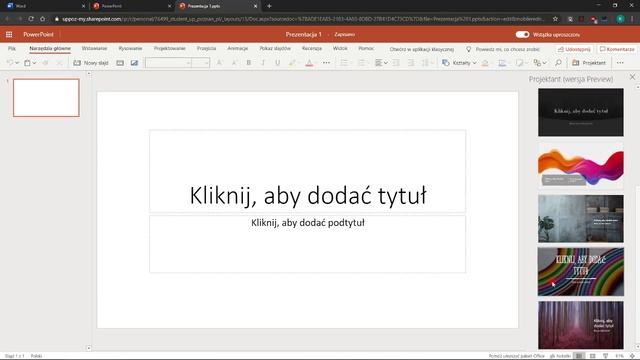Toggle underline formatting
640x360 pixels.
pos(278,63)
